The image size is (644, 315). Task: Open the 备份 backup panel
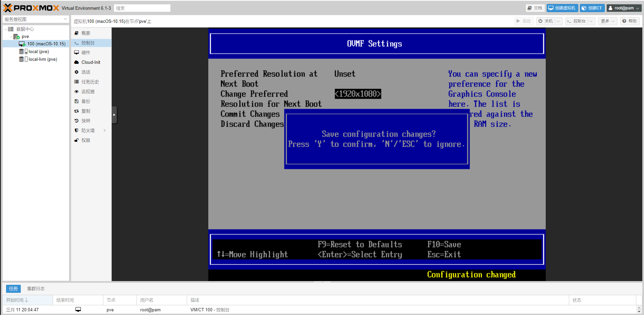[86, 101]
